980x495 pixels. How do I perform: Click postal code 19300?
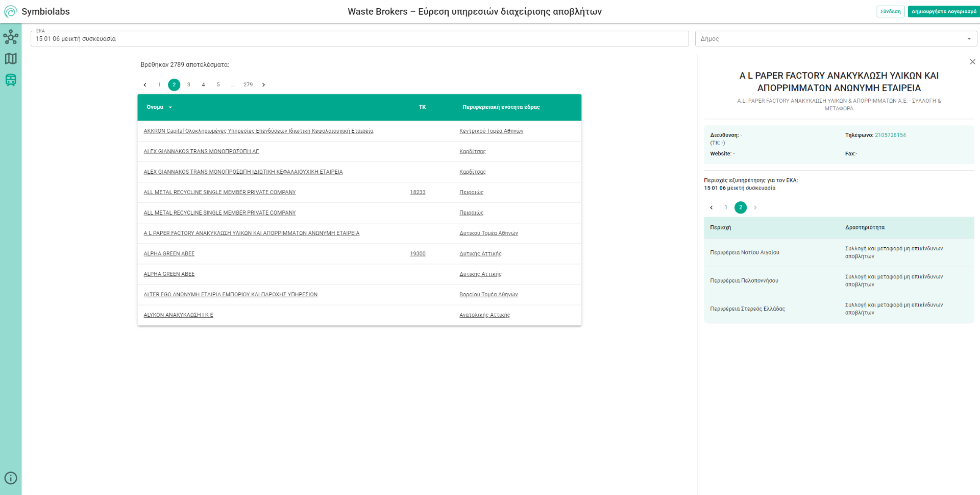coord(418,254)
